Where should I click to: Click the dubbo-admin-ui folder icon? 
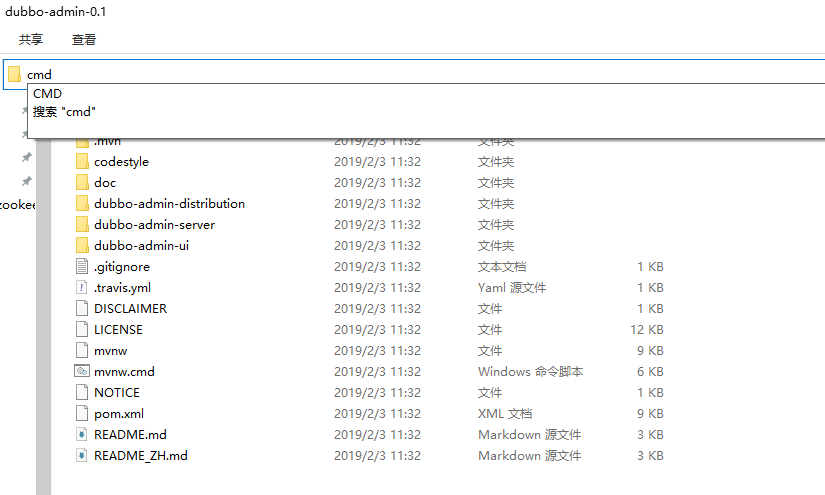point(82,246)
